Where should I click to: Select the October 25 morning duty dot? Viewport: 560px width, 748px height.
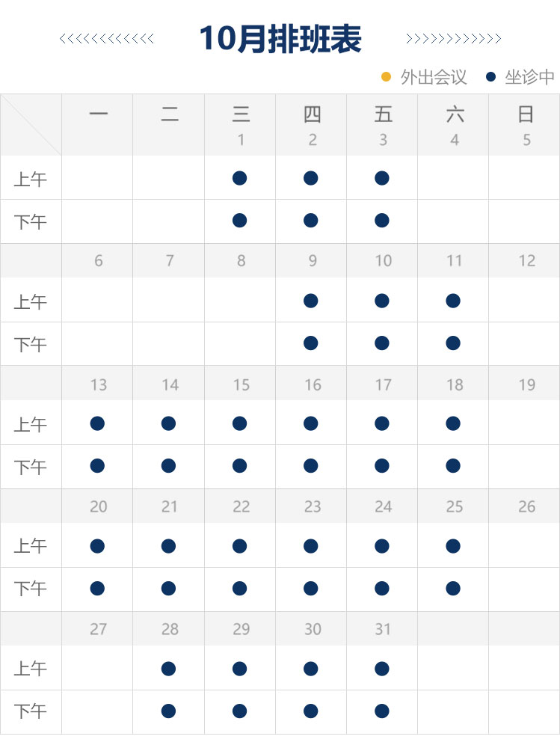point(453,546)
